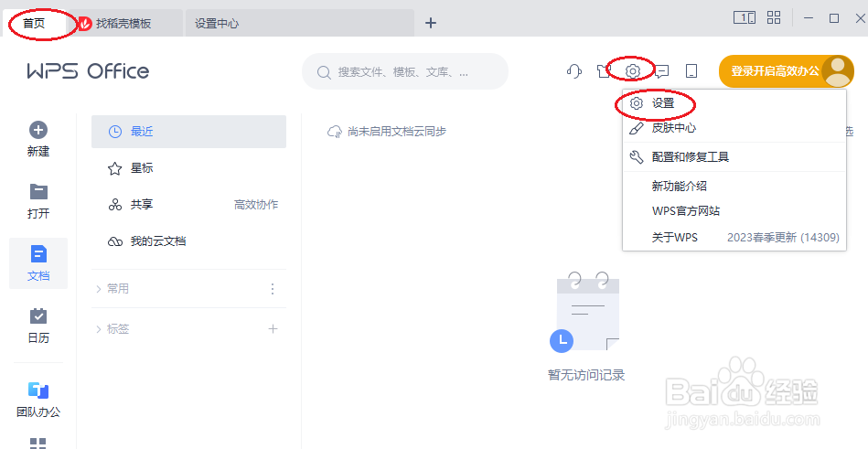The height and width of the screenshot is (449, 868).
Task: Click the settings gear icon in header
Action: [x=633, y=71]
